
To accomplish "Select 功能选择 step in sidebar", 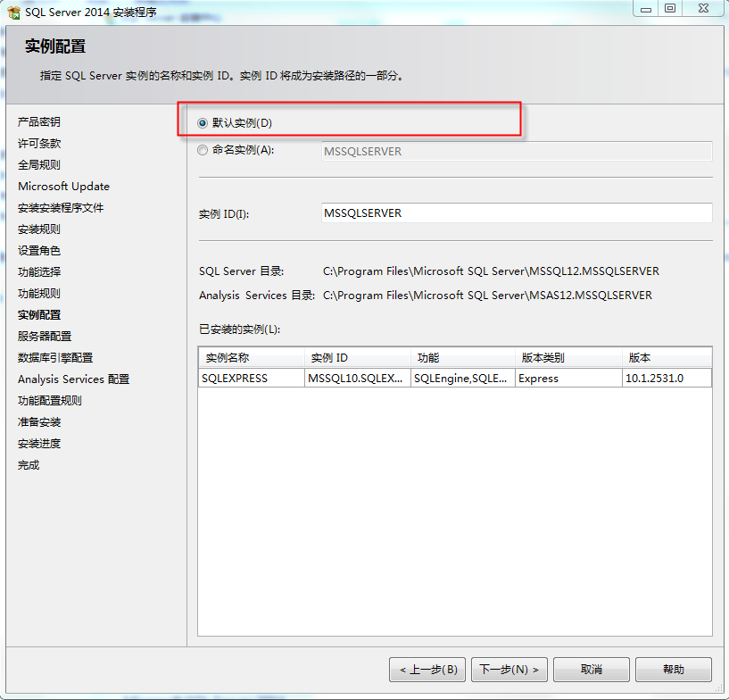I will 39,272.
